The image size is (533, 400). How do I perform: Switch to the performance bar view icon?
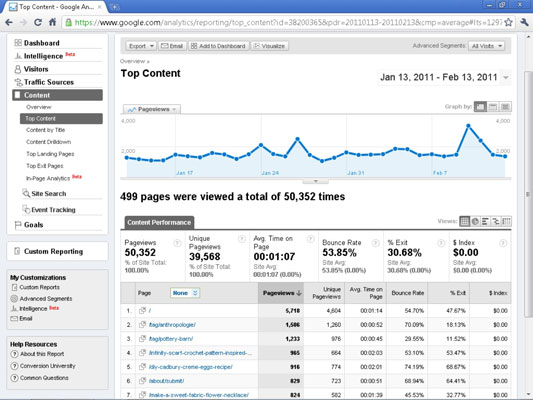pos(485,222)
